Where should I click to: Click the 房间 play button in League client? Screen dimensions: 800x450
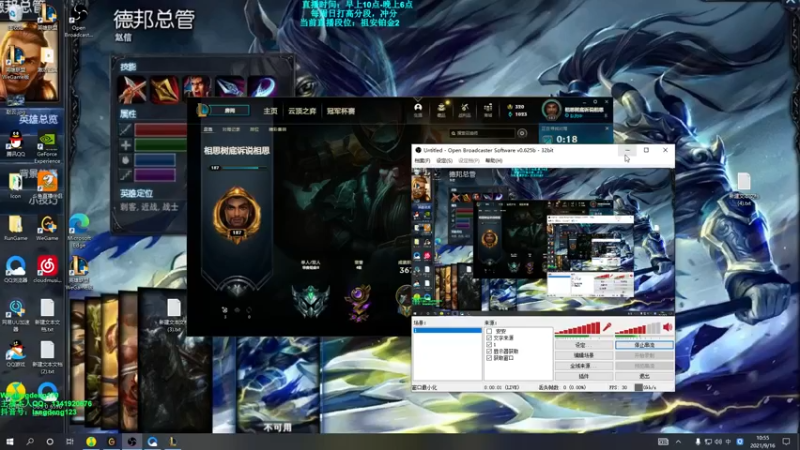[x=229, y=110]
